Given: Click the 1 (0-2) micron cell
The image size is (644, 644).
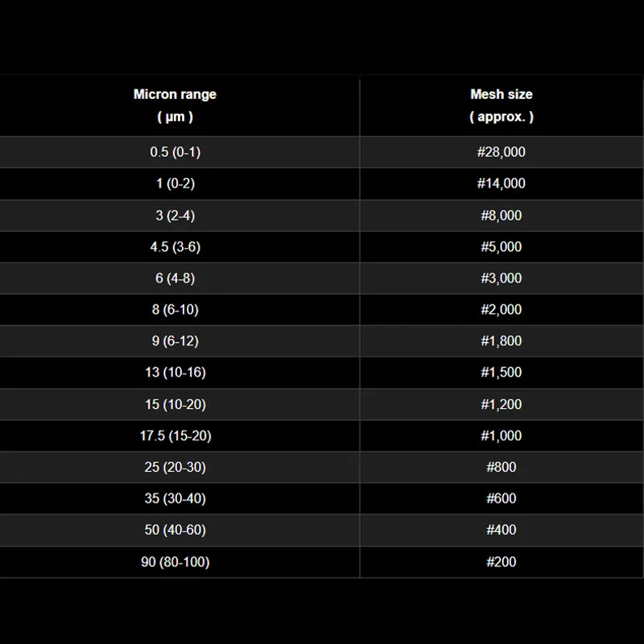Looking at the screenshot, I should click(175, 184).
